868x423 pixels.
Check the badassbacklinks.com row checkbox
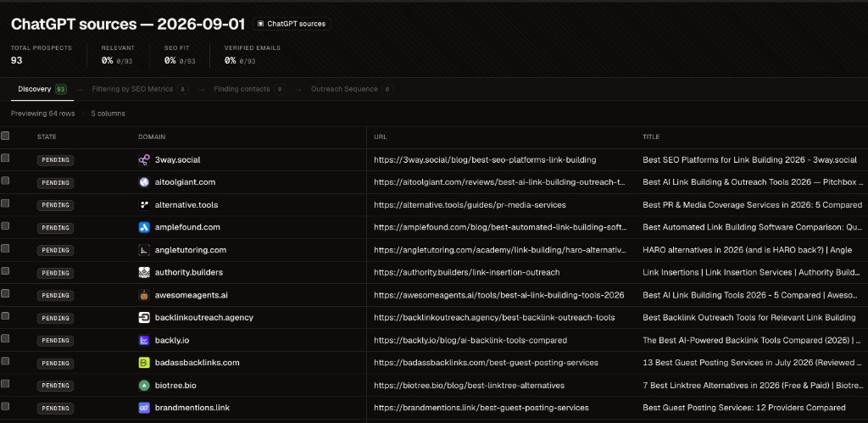tap(6, 361)
